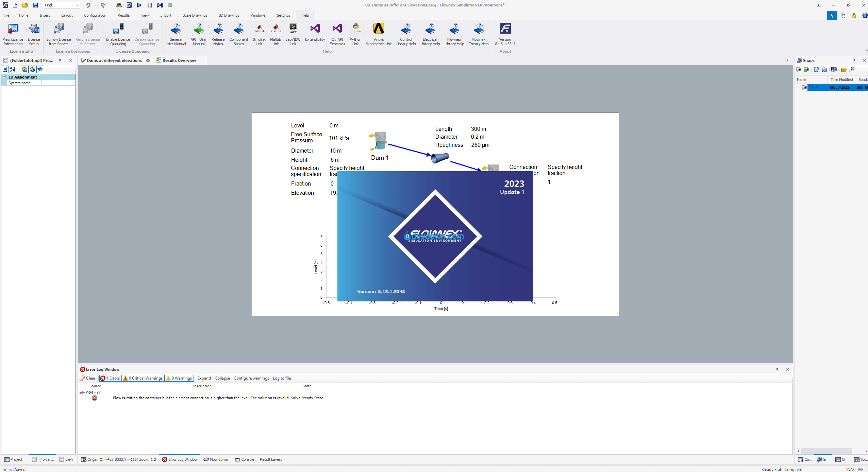
Task: Toggle categorized view in properties panel
Action: click(x=5, y=69)
